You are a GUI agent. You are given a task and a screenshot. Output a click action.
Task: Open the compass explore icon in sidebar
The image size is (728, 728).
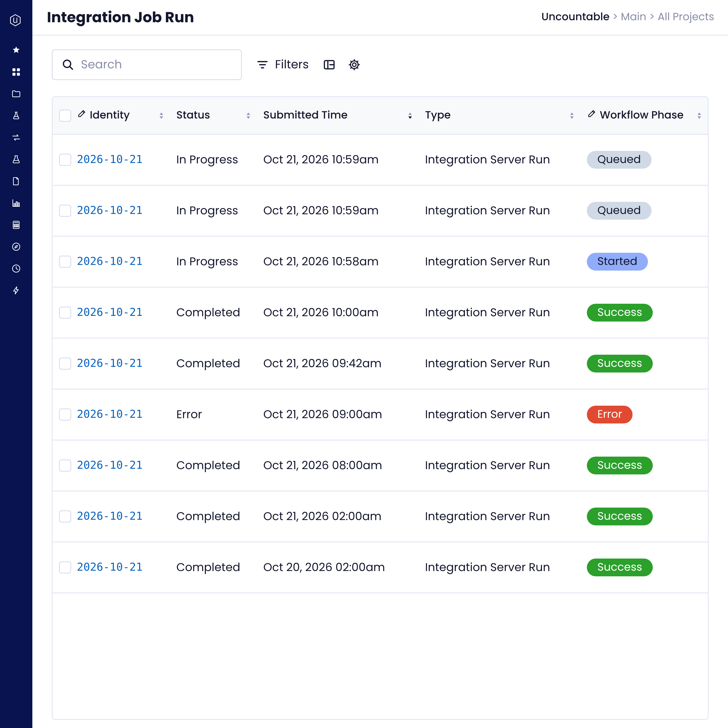[16, 247]
